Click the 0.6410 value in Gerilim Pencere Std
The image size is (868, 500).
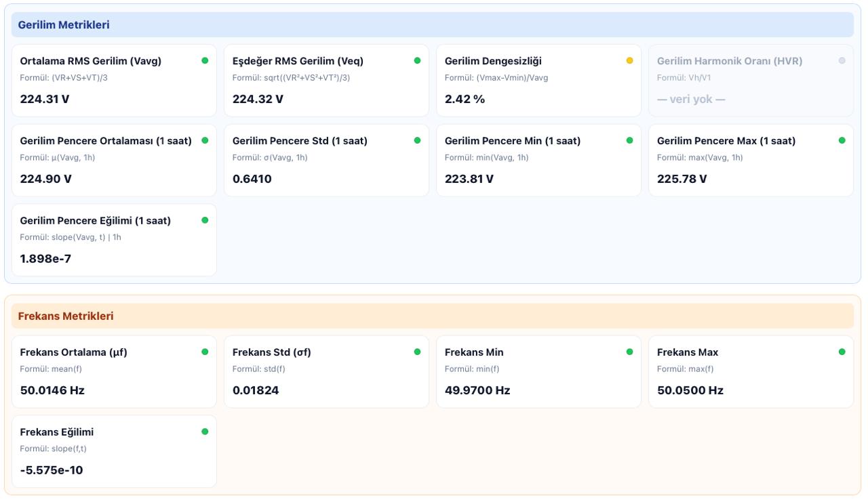click(x=252, y=179)
